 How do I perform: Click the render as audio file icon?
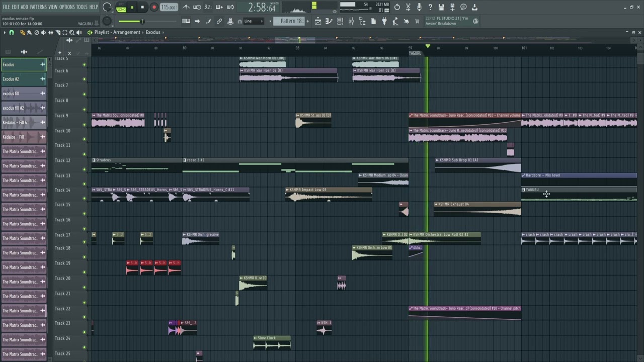click(x=452, y=7)
